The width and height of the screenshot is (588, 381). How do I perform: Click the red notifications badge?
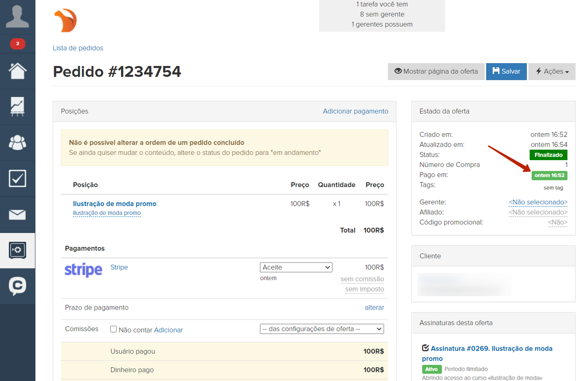[18, 44]
